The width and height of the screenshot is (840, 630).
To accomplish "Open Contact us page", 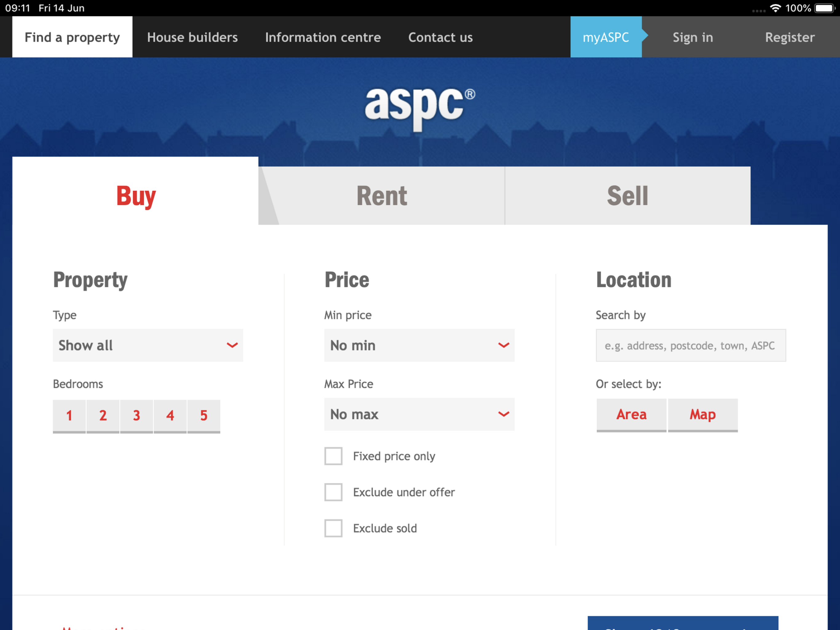I will [441, 37].
